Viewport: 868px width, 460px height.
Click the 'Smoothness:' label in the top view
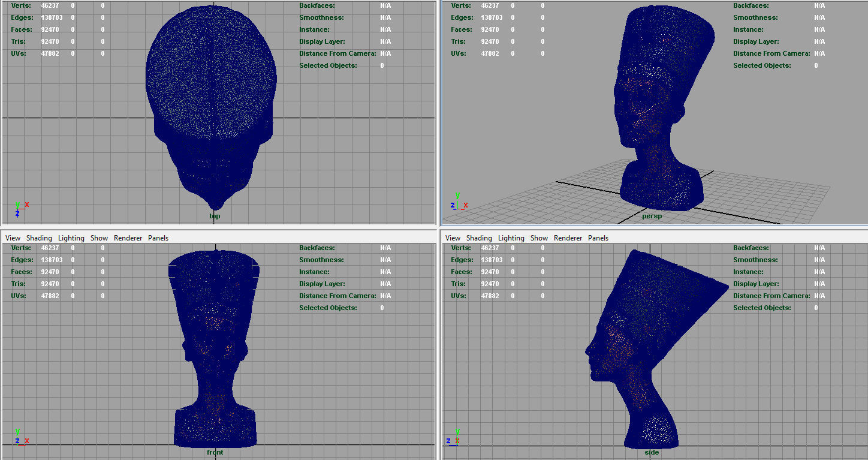click(321, 17)
